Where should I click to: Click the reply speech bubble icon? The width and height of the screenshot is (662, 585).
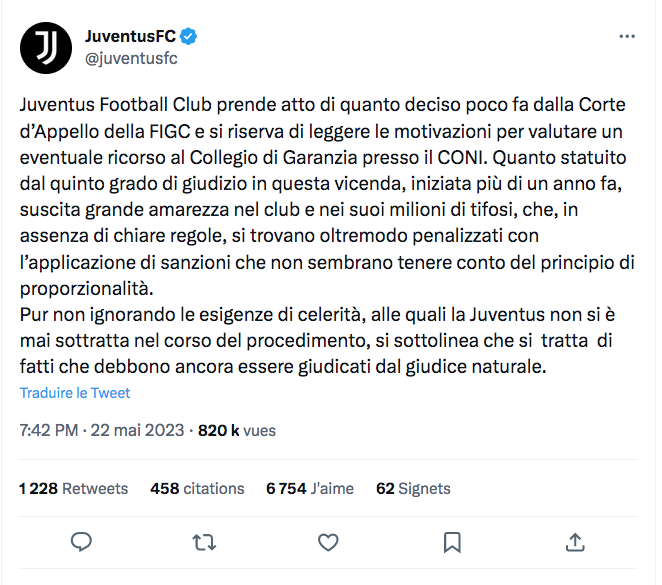82,542
